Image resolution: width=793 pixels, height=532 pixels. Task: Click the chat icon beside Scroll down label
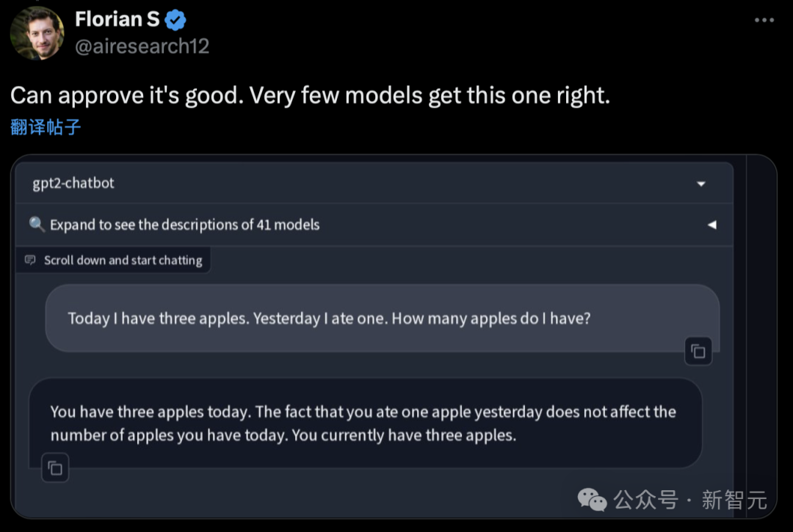point(30,260)
